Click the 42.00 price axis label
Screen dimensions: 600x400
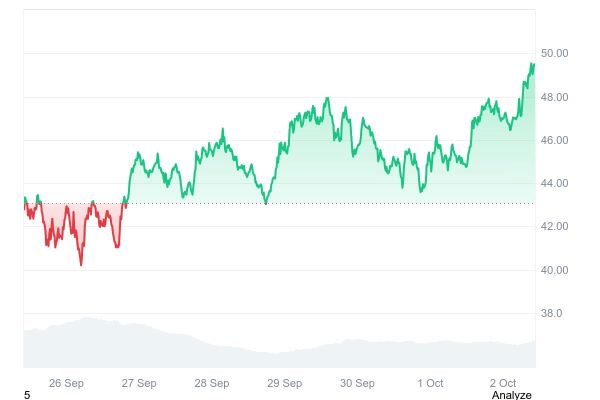point(554,227)
